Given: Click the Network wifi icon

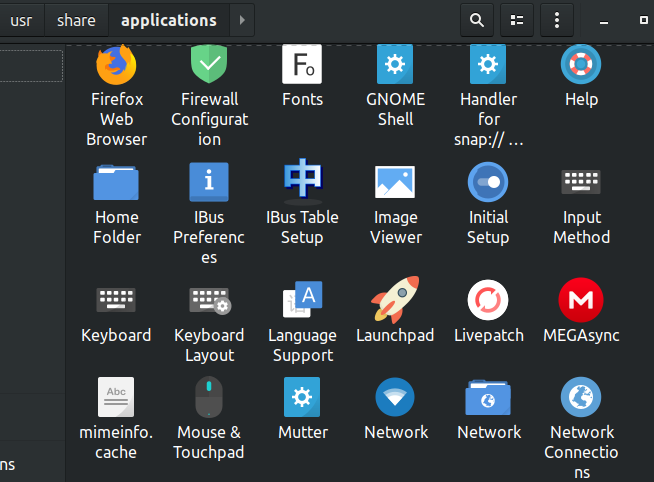Looking at the screenshot, I should [395, 397].
